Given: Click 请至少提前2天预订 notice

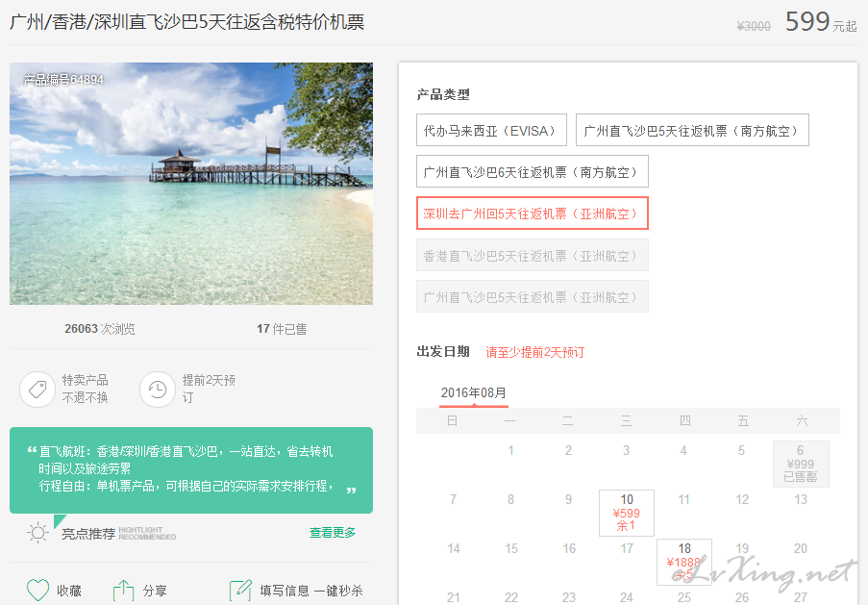Looking at the screenshot, I should [534, 352].
